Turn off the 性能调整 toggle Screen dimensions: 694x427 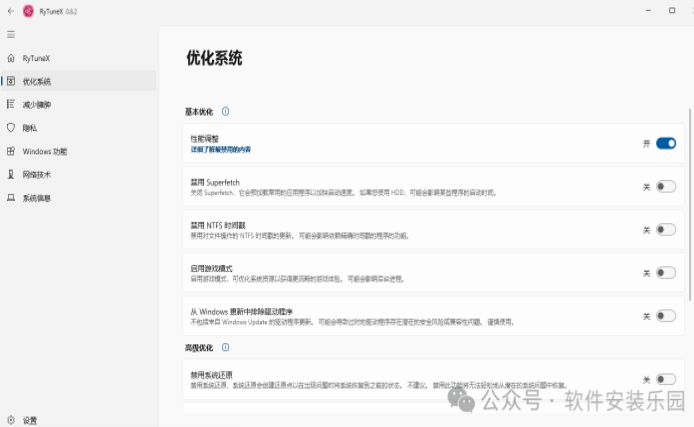[666, 144]
